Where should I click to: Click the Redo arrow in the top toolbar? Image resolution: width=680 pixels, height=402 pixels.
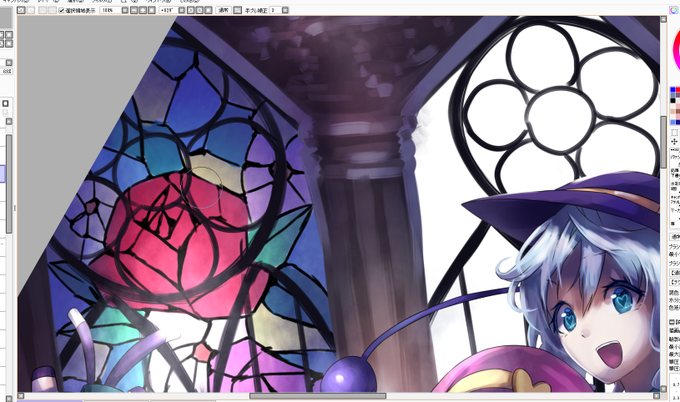tap(31, 10)
